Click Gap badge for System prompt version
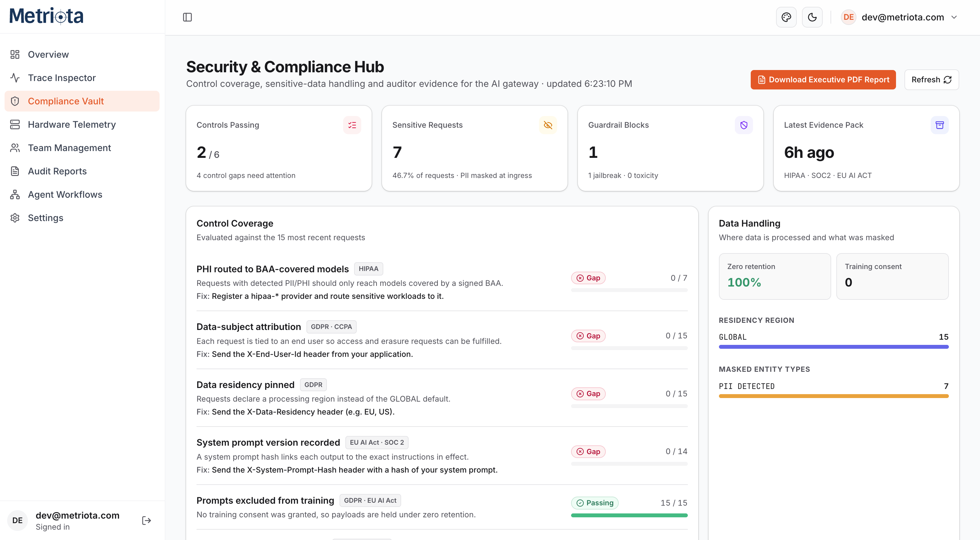The width and height of the screenshot is (980, 540). pyautogui.click(x=588, y=452)
